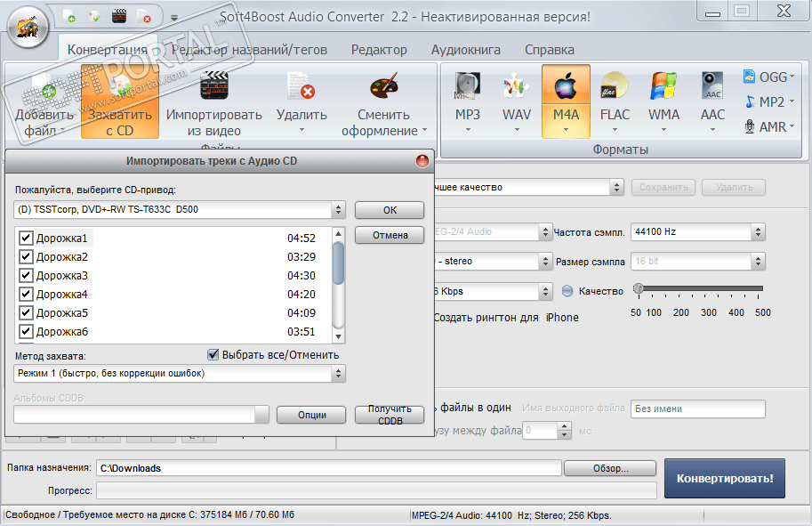Uncheck the Дорожка2 track checkbox
Screen dimensions: 812x526
click(26, 256)
